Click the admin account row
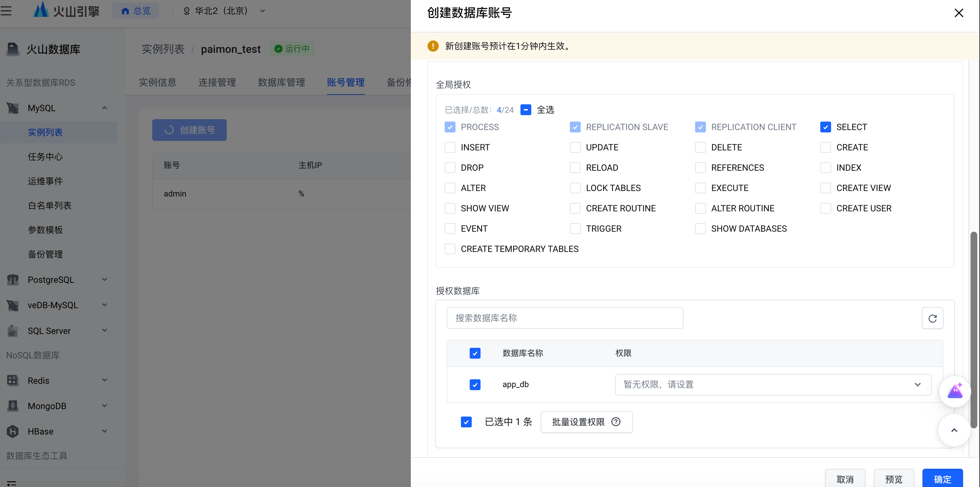 (x=282, y=194)
